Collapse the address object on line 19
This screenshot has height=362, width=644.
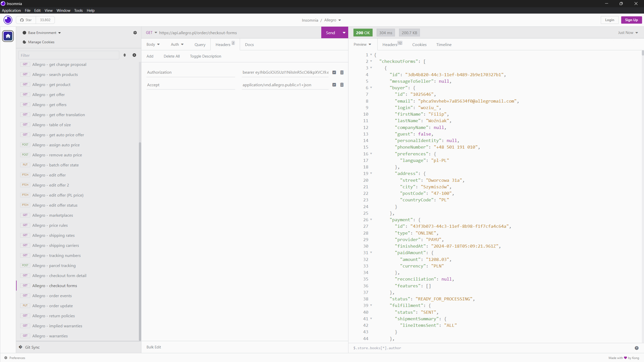371,173
